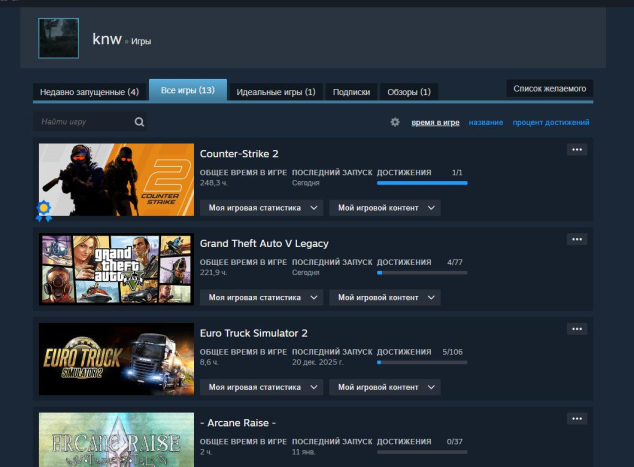The height and width of the screenshot is (467, 634).
Task: Sort games by время в игре
Action: [435, 123]
